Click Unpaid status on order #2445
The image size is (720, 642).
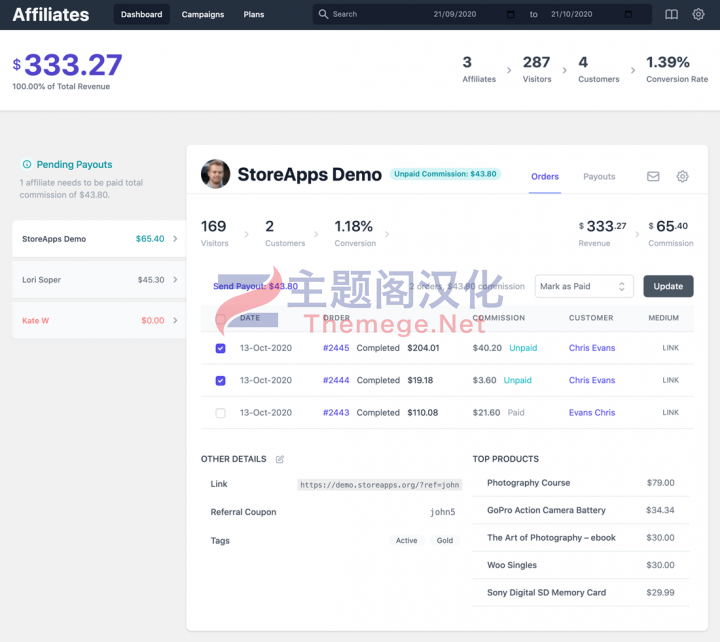coord(523,348)
